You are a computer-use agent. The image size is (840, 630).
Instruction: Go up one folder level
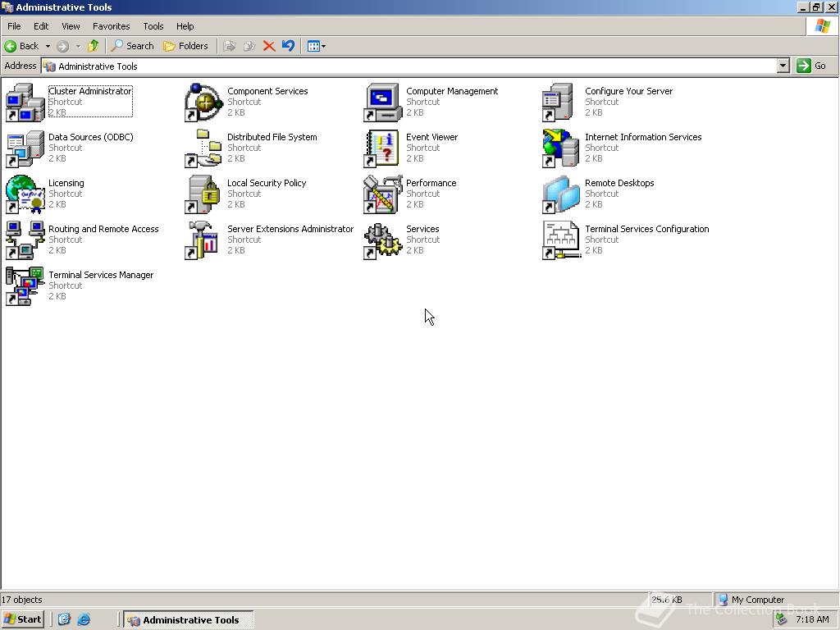click(94, 46)
